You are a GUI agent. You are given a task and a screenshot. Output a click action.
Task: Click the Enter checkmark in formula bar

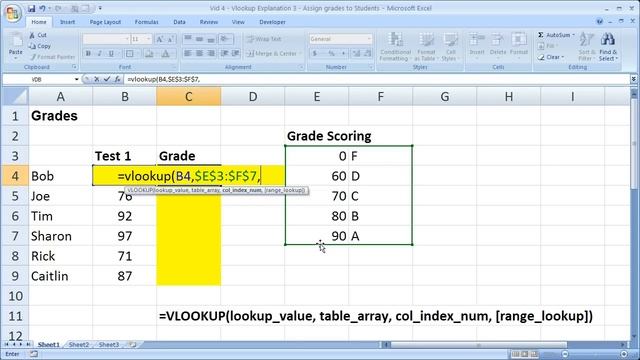tap(107, 79)
